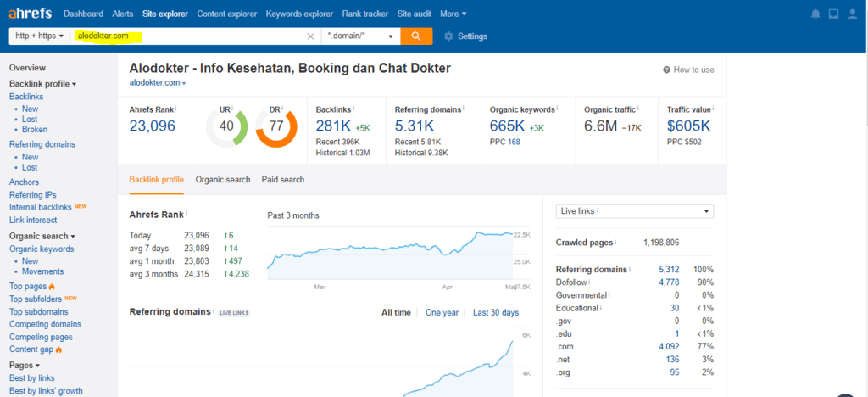Click the info icon next to Backlinks metric
Screen dimensions: 868x397
coord(353,109)
